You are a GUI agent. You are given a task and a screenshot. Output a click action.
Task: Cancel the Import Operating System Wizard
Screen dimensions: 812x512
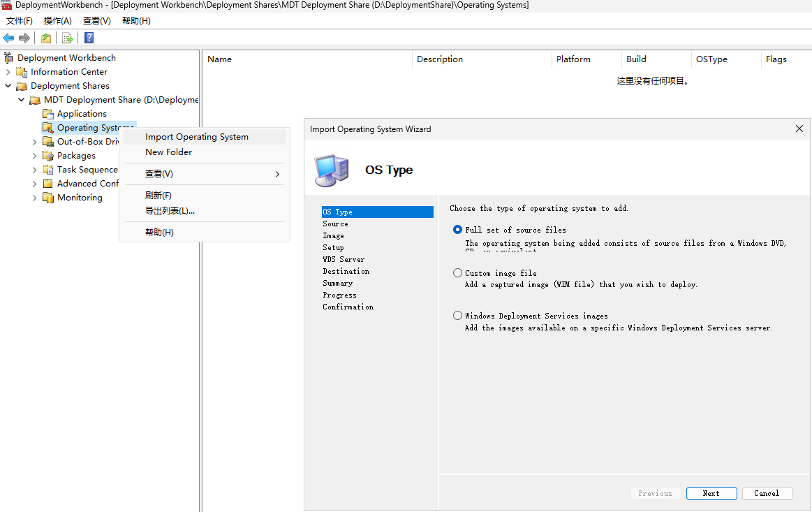tap(767, 493)
